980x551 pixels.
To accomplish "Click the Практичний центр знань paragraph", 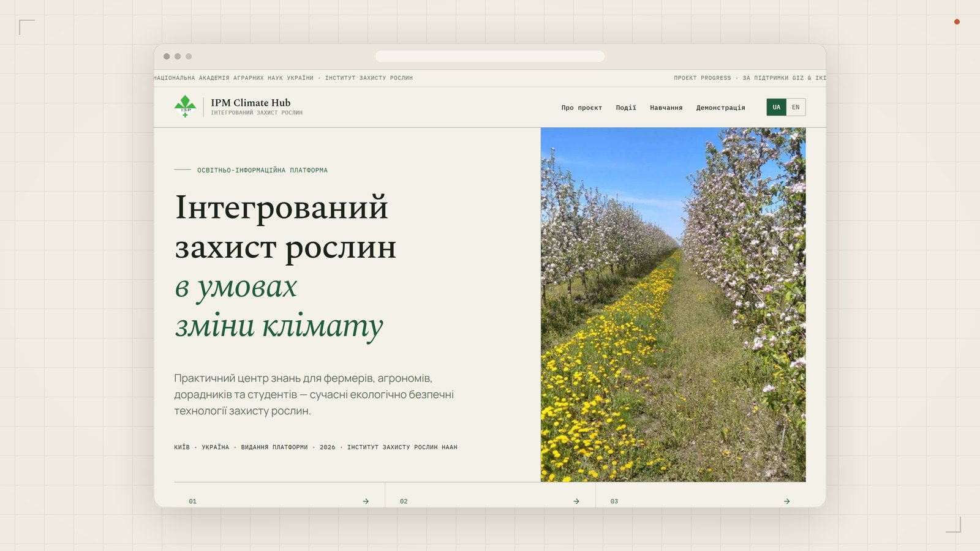I will [314, 394].
